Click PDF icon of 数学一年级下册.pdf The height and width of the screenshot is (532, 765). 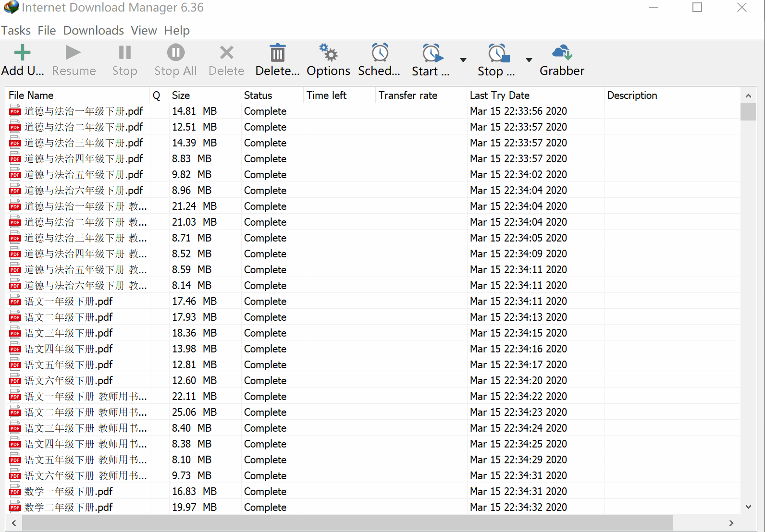coord(15,491)
